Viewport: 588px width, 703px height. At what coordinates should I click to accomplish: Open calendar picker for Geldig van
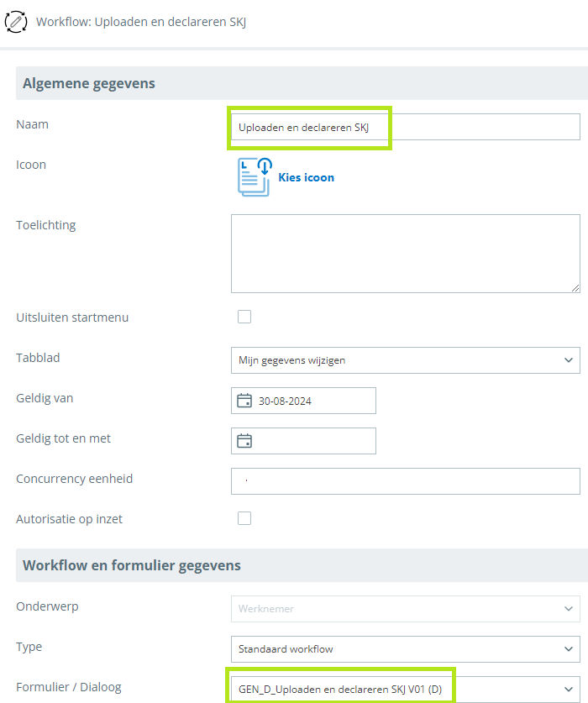coord(244,401)
